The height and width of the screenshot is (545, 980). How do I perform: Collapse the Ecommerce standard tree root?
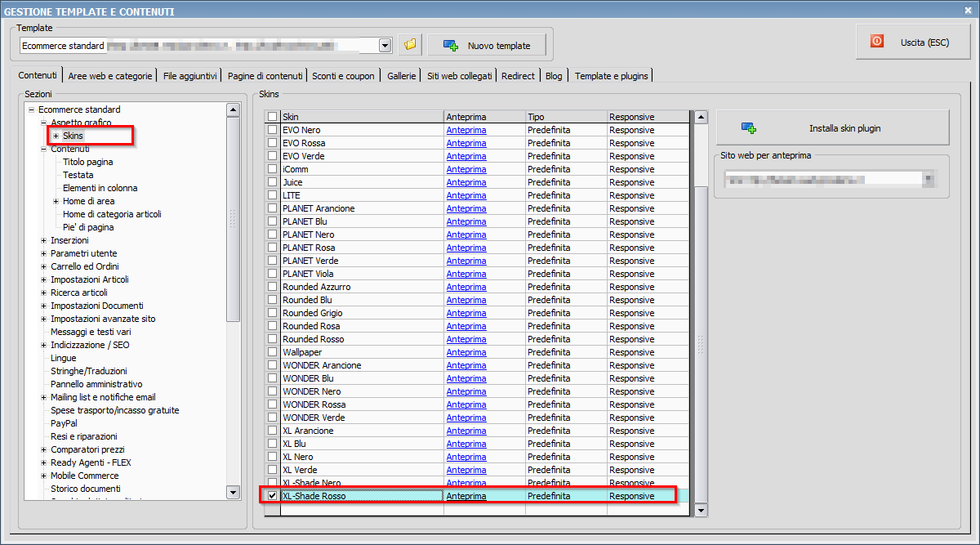[x=31, y=109]
